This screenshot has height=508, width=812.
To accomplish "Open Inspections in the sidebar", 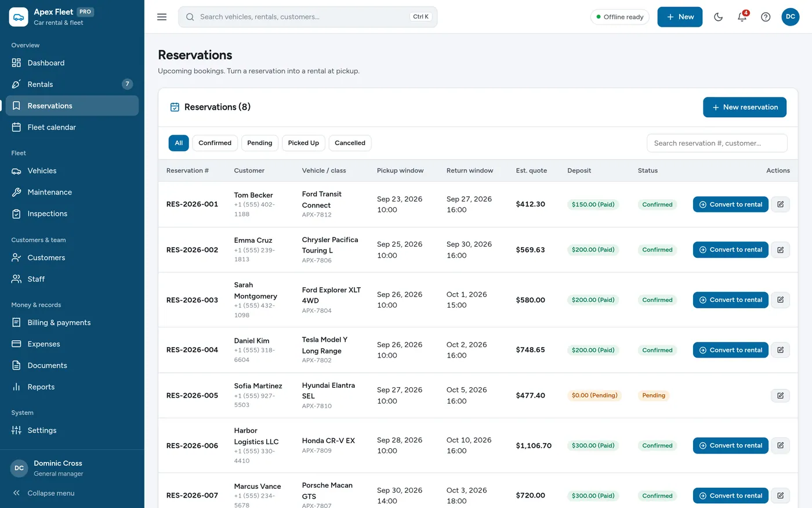I will tap(72, 214).
